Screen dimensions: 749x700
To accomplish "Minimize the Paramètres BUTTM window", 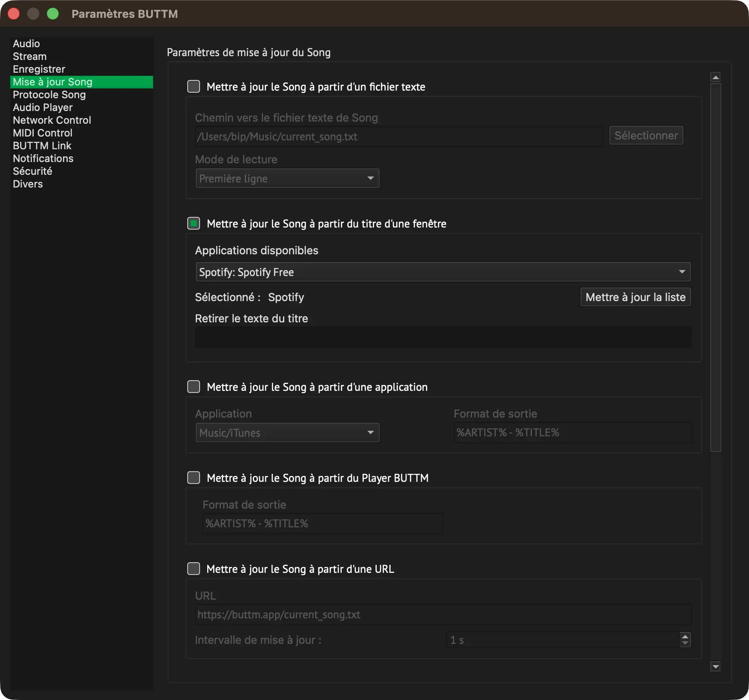I will (33, 14).
